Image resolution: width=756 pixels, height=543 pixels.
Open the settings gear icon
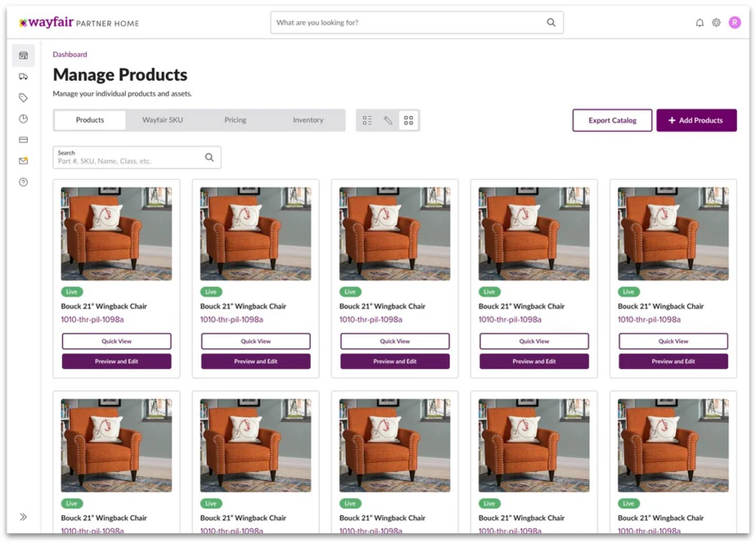[x=717, y=23]
